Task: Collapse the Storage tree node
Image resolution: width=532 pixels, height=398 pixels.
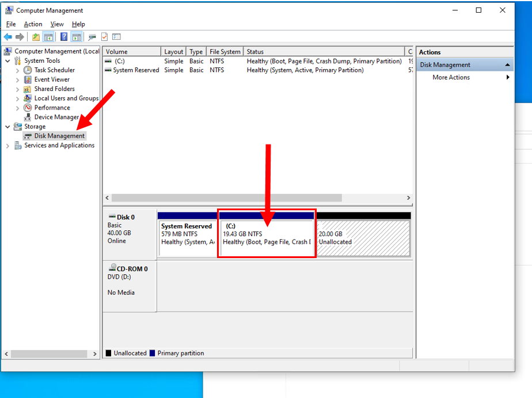Action: 7,127
